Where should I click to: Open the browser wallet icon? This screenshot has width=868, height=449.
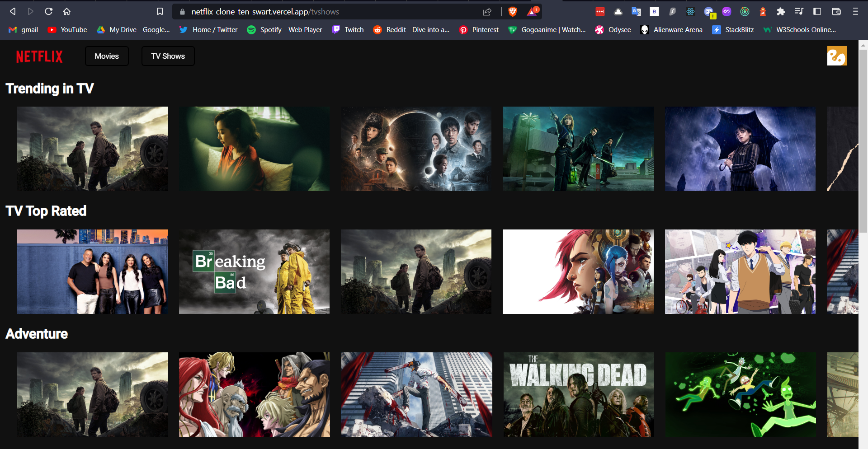point(835,12)
